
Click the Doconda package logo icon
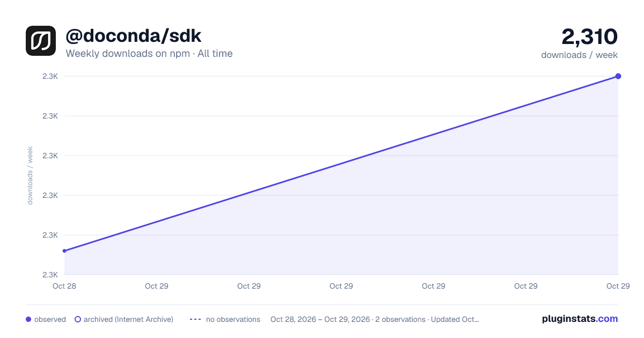[x=41, y=41]
